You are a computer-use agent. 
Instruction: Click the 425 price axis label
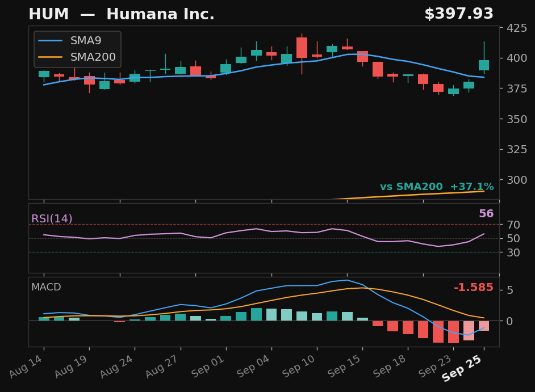point(517,28)
